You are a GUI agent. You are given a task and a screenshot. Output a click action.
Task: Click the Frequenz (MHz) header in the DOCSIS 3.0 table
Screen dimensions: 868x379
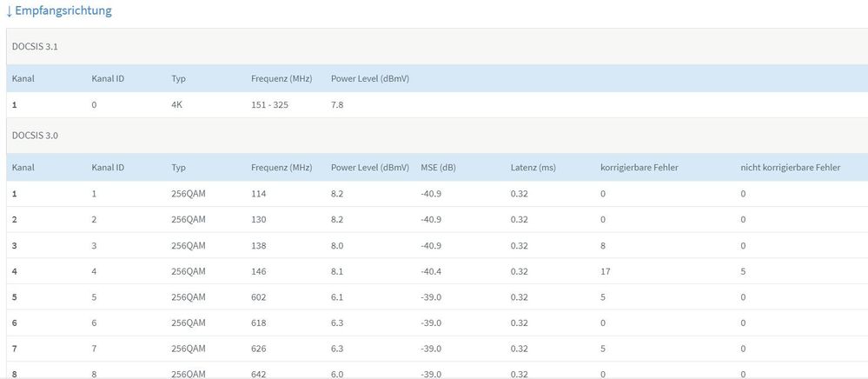coord(282,167)
